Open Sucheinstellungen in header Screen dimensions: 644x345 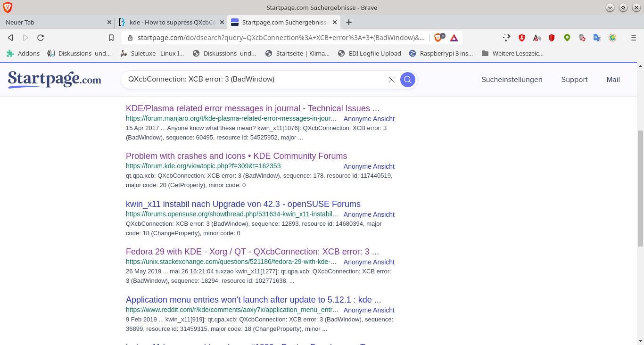[512, 80]
